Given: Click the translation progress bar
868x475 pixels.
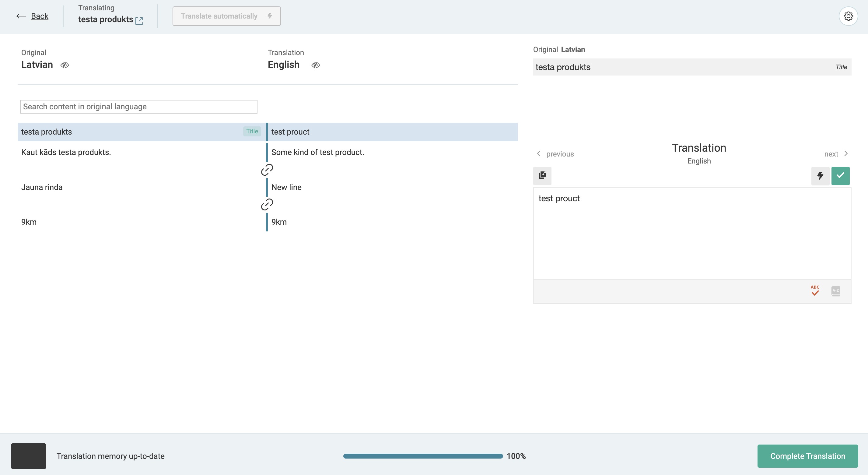Looking at the screenshot, I should coord(422,456).
